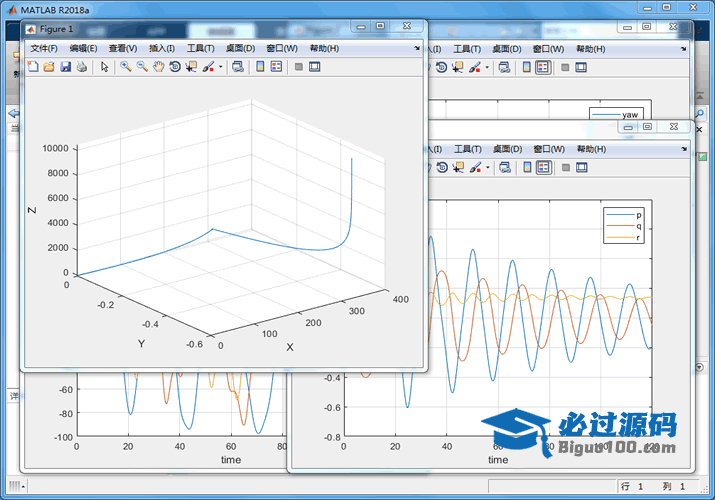The width and height of the screenshot is (715, 500).
Task: Dock Figure 1 using menu bar arrow
Action: (417, 48)
